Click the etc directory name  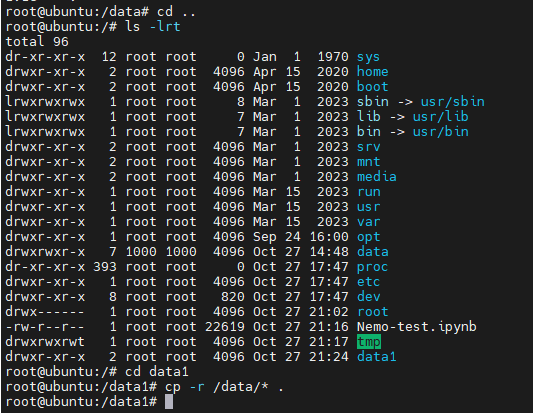[x=368, y=282]
